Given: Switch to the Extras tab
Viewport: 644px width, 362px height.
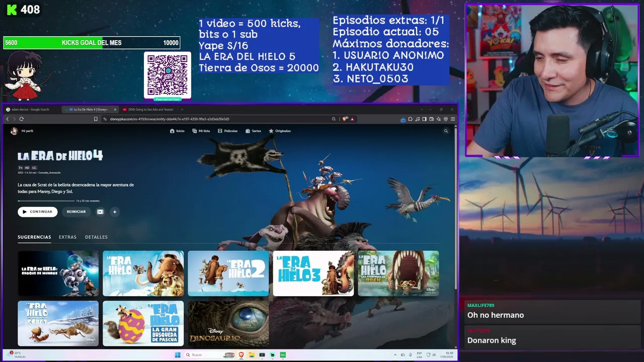Looking at the screenshot, I should [x=67, y=237].
